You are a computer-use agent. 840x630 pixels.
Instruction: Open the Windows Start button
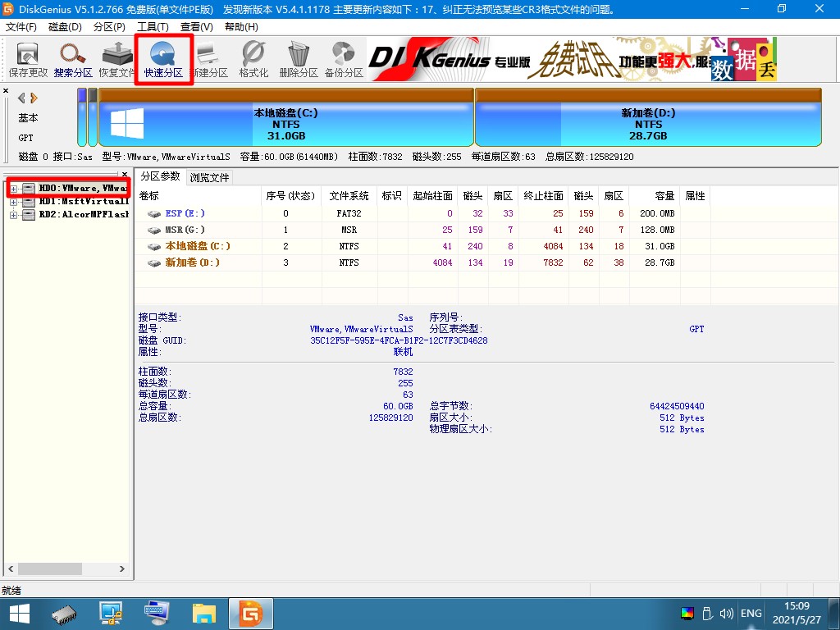(20, 614)
